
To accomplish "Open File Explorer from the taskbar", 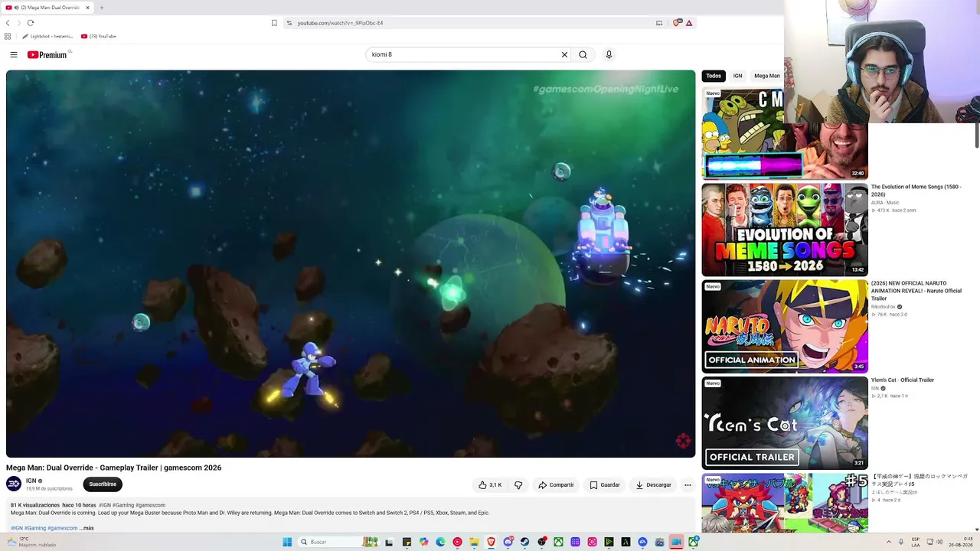I will [x=474, y=542].
